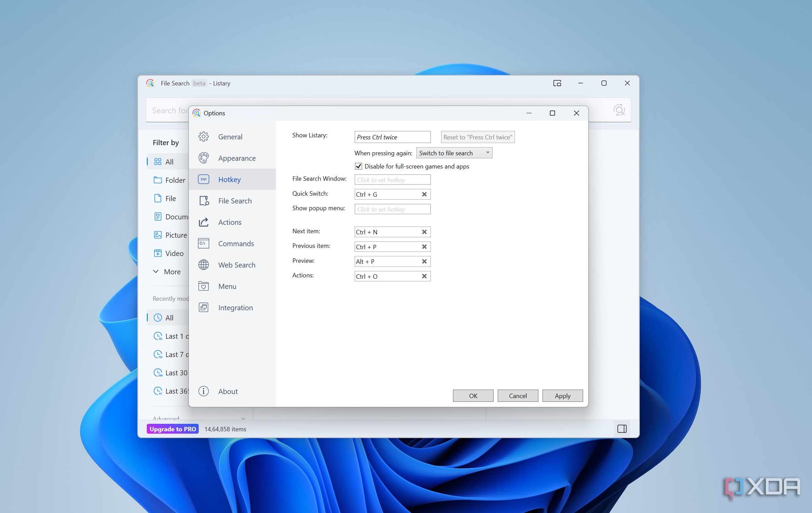The width and height of the screenshot is (812, 513).
Task: Switch to the General options tab
Action: pyautogui.click(x=232, y=137)
